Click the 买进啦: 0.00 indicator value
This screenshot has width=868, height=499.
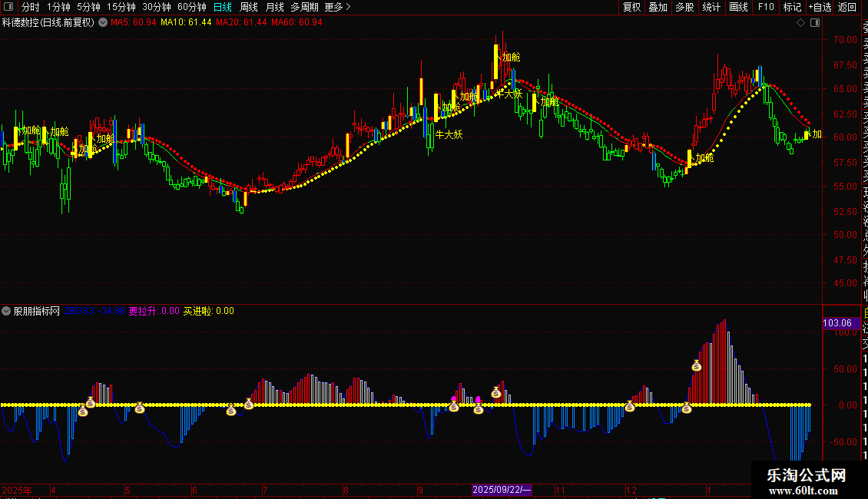pyautogui.click(x=209, y=311)
